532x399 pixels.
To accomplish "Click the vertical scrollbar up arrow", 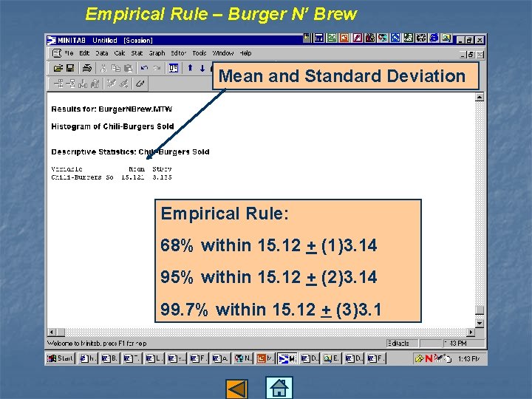I will 479,98.
